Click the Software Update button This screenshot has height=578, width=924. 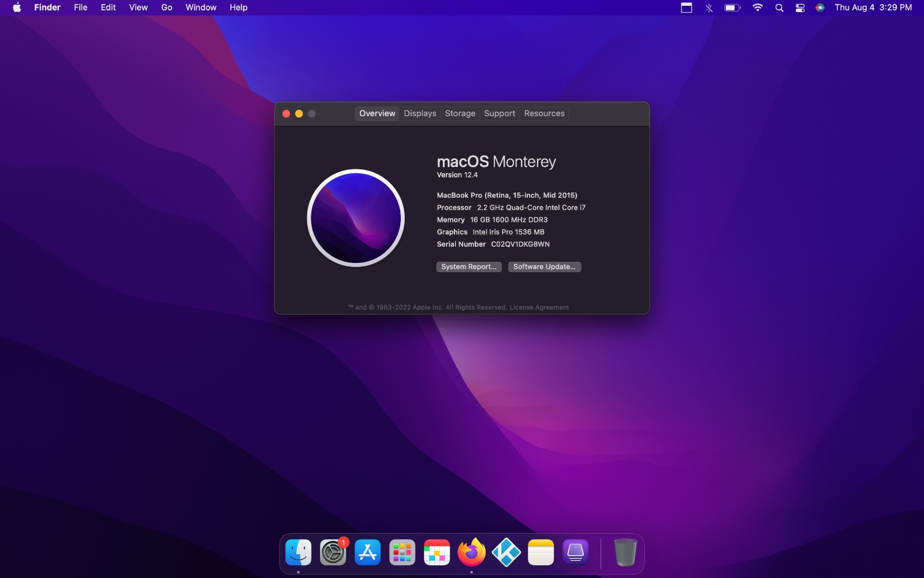coord(545,267)
